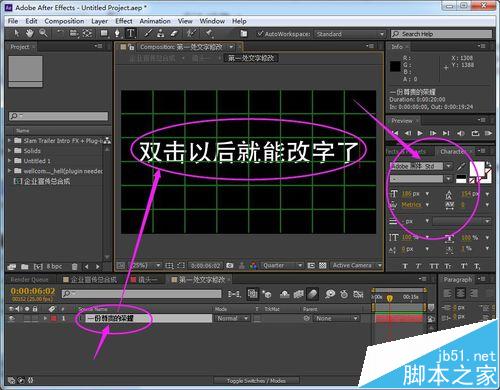
Task: Open the Layer menu
Action: point(99,21)
